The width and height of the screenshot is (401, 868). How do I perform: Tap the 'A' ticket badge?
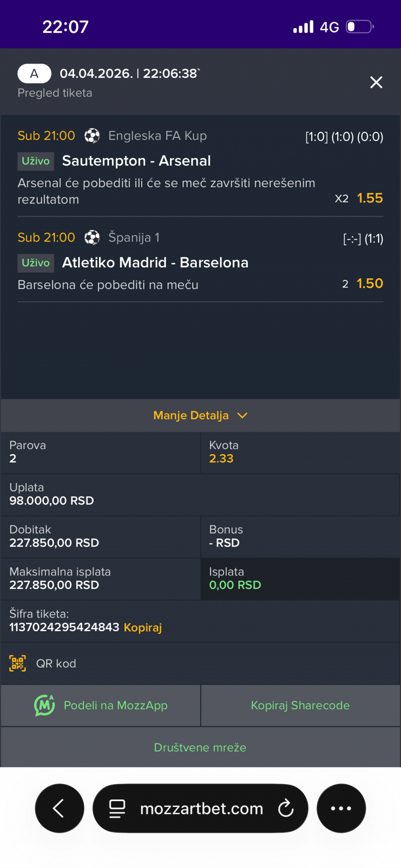tap(34, 74)
